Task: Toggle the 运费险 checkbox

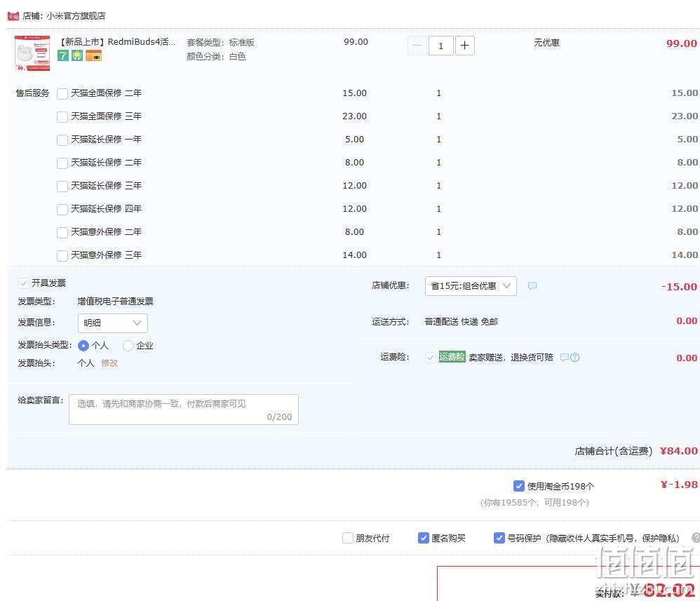Action: coord(431,357)
